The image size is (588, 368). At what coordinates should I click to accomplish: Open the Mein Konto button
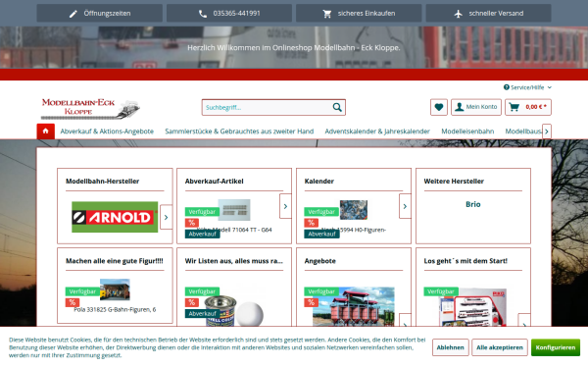tap(476, 107)
